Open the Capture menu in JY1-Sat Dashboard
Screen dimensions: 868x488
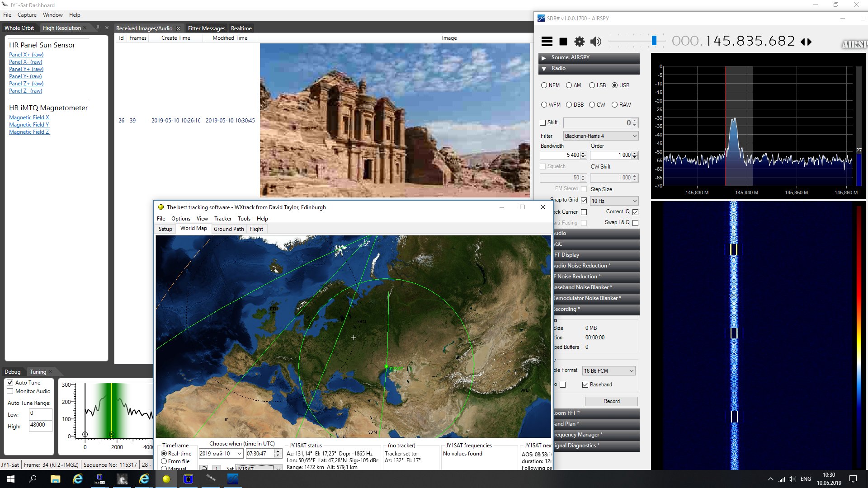[27, 15]
